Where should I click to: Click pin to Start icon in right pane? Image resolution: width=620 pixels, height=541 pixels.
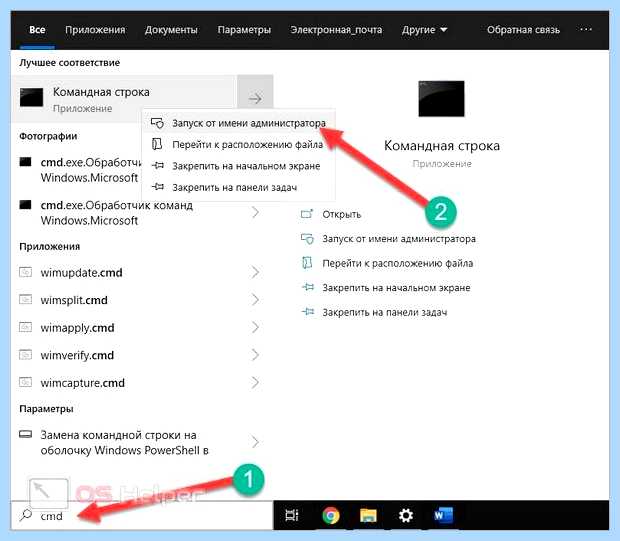coord(308,287)
